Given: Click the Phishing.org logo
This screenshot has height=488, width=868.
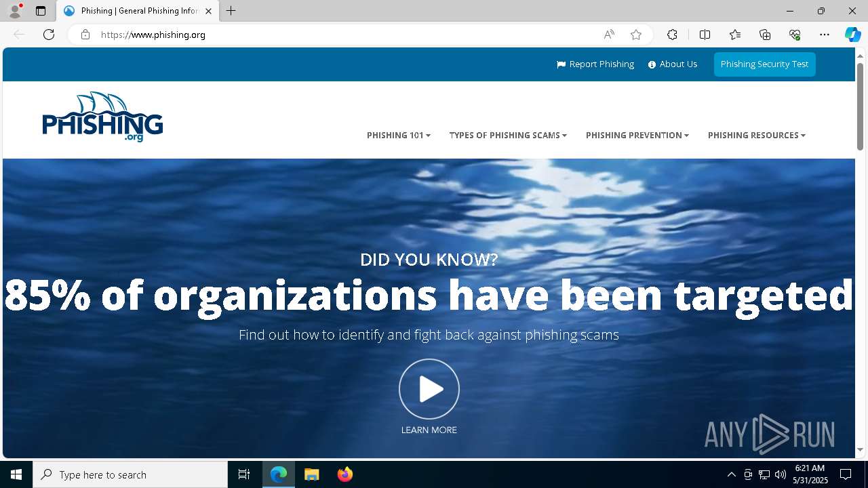Looking at the screenshot, I should pos(102,117).
